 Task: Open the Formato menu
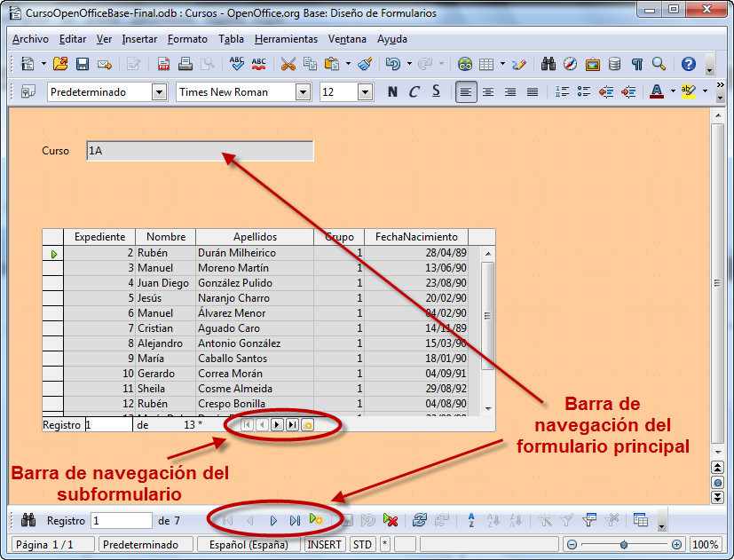(187, 39)
